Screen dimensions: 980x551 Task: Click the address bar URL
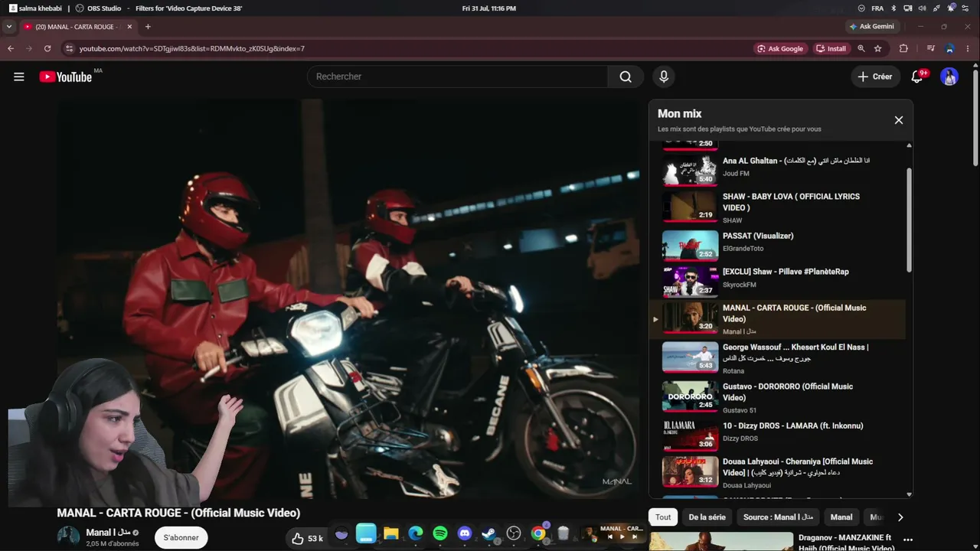pyautogui.click(x=192, y=48)
